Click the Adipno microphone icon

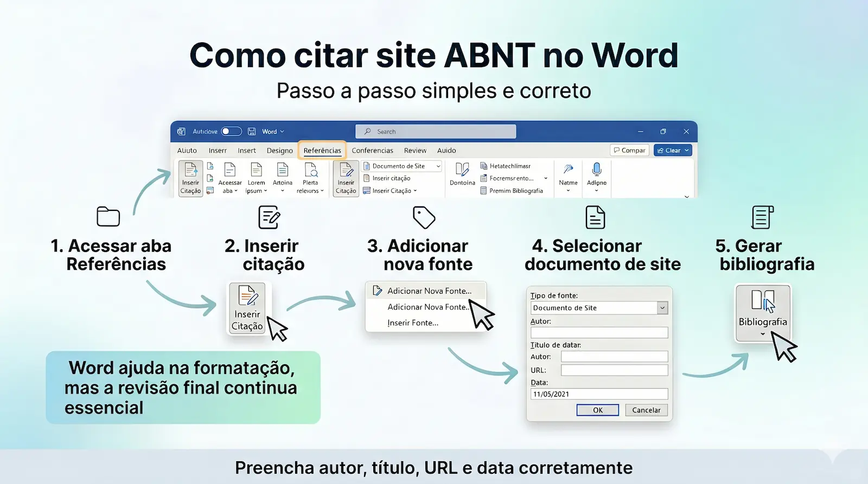[597, 170]
